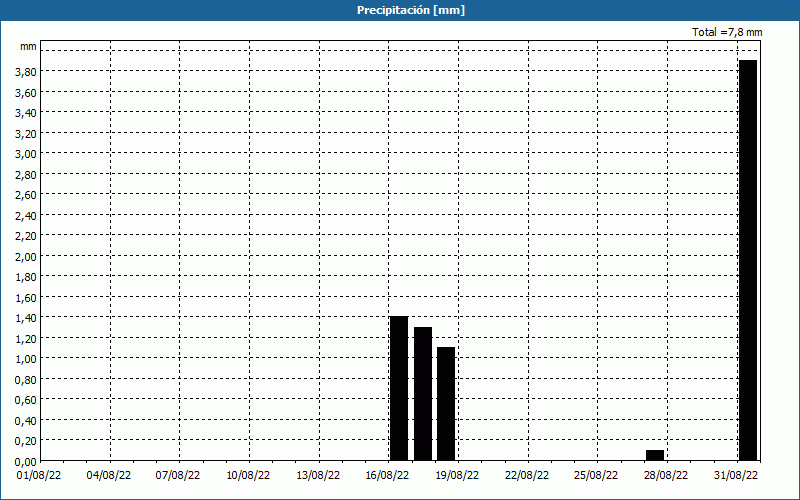Click the 1,40 mm bar on 16/08/22

[x=399, y=388]
